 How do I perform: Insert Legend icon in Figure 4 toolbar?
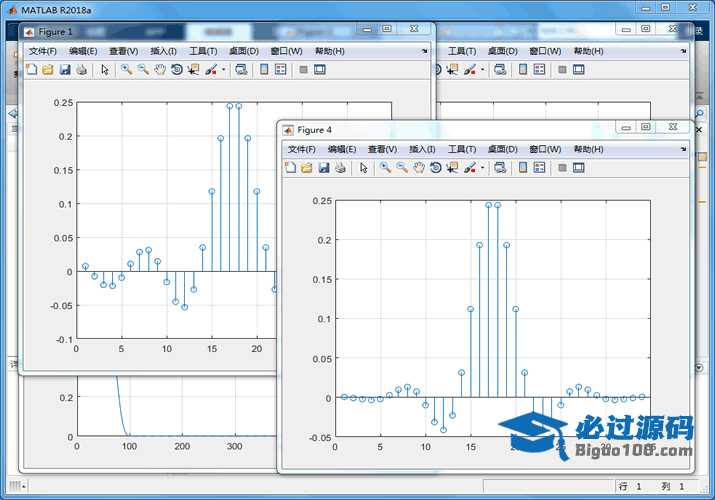click(539, 167)
